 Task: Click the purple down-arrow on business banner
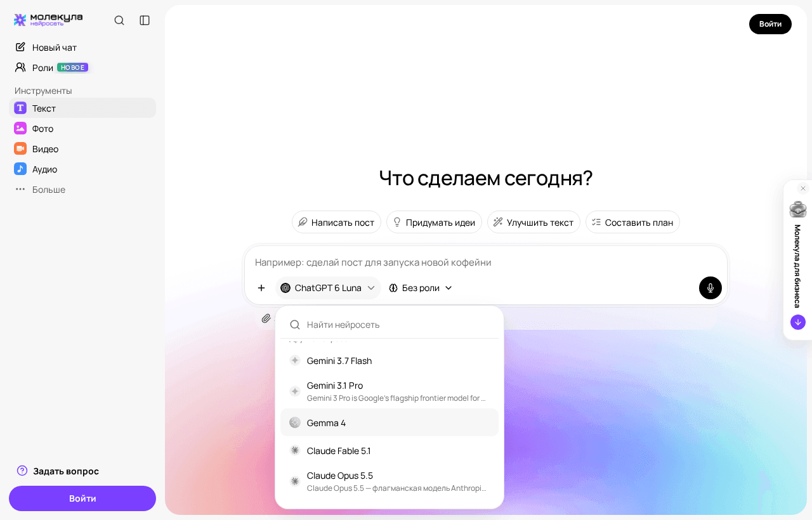click(798, 322)
